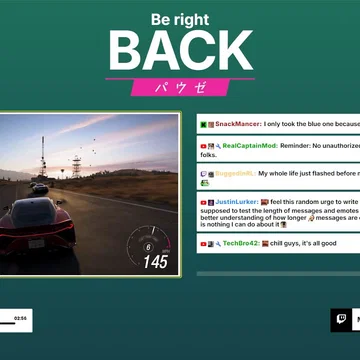360x360 pixels.
Task: Click the 'Be right' heading text
Action: point(180,20)
